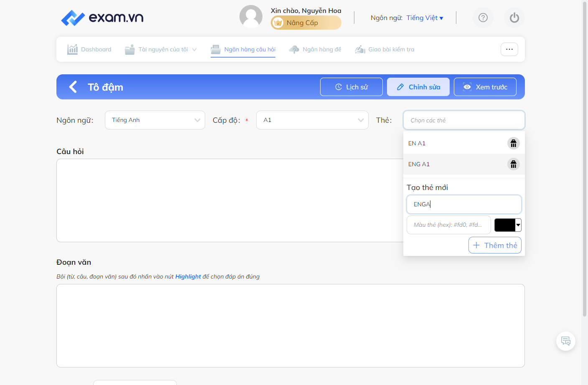Open the more options ellipsis button
Screen dimensions: 588x385
click(509, 49)
